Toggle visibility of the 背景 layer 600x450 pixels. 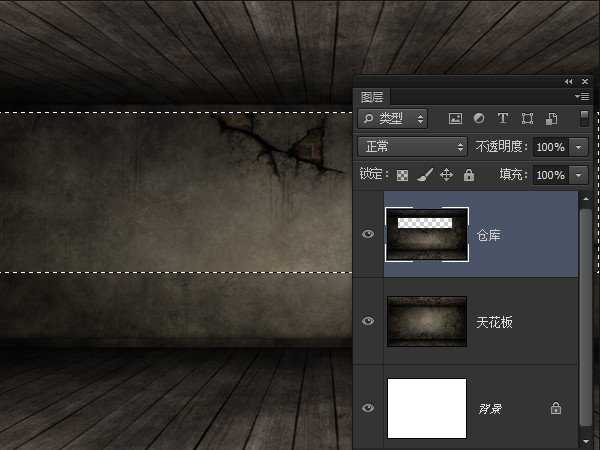[368, 408]
